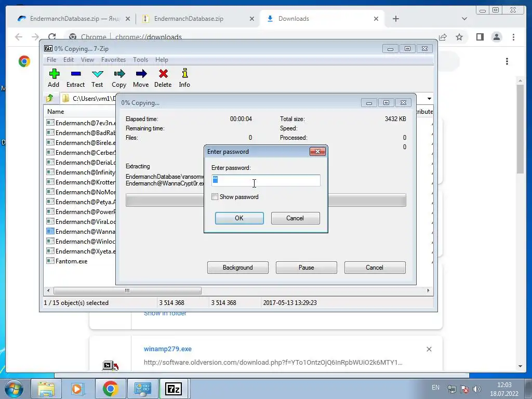Click the Info toolbar icon
Viewport: 532px width, 399px height.
[184, 78]
